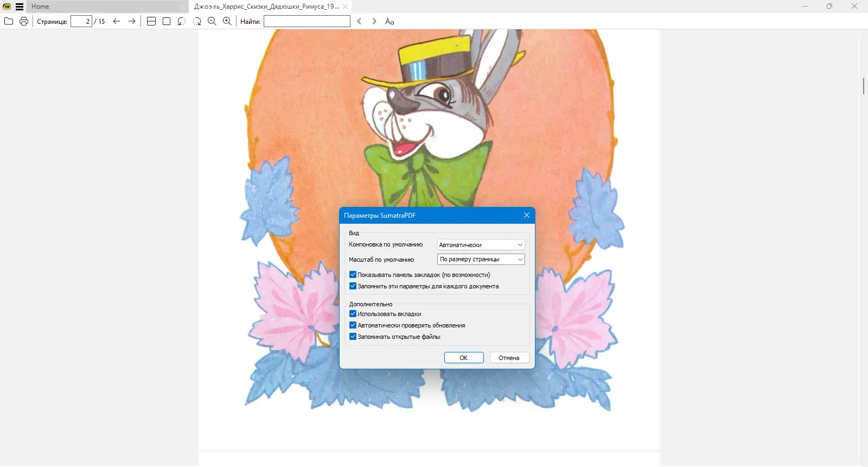Close the Home tab
The width and height of the screenshot is (868, 467).
(182, 7)
